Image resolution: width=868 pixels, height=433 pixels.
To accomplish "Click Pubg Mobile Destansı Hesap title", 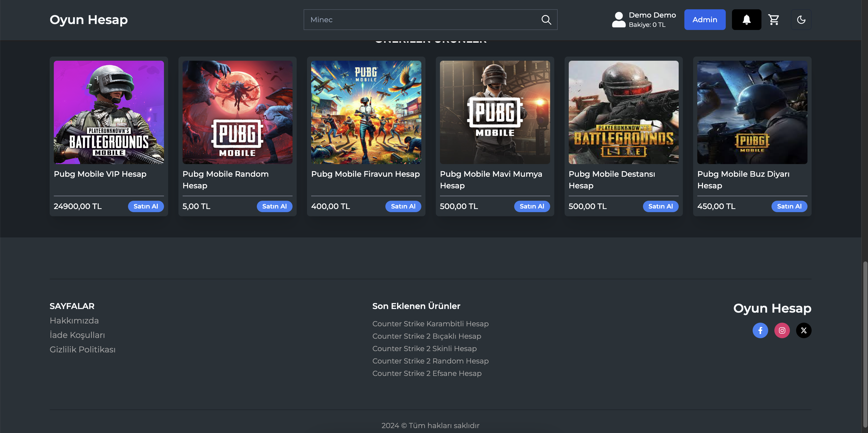I will [x=612, y=180].
